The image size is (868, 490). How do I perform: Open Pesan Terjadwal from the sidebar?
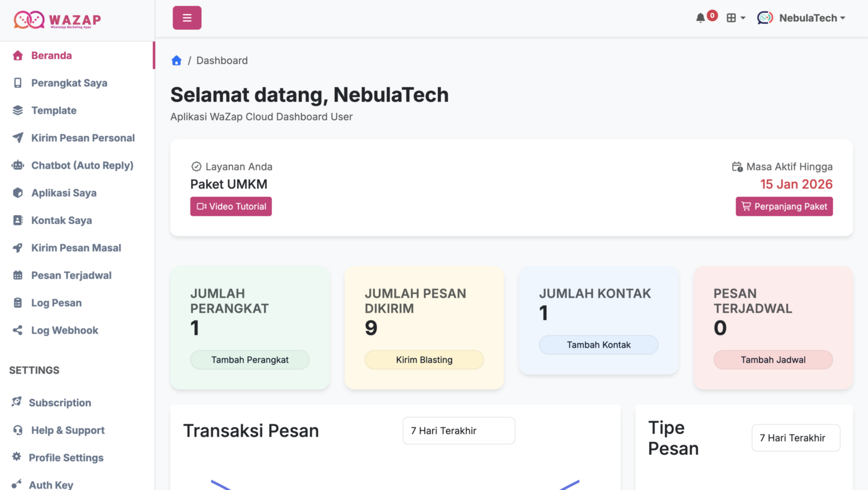coord(71,275)
